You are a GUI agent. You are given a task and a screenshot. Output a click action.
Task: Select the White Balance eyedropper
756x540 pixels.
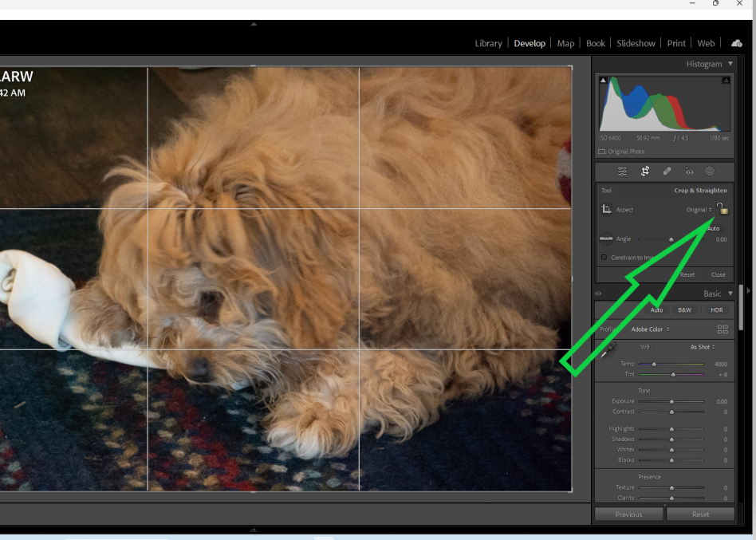click(x=607, y=349)
